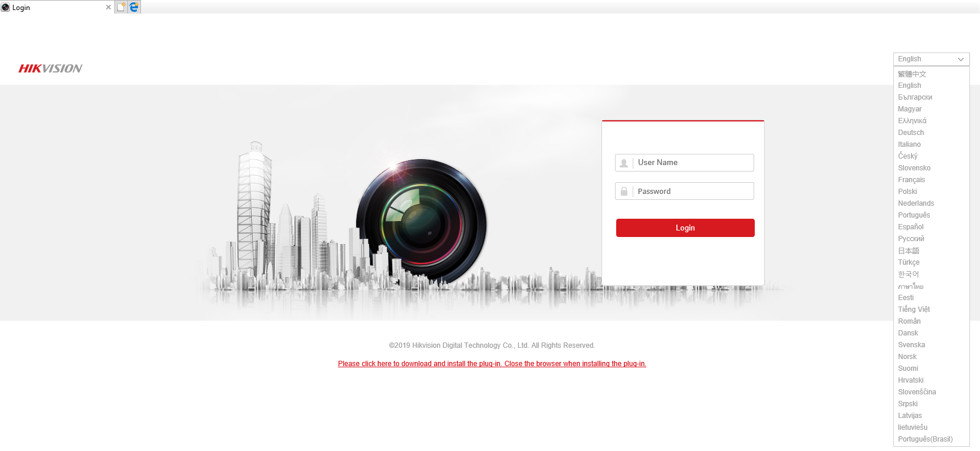
Task: Select Norsk language option
Action: 907,357
